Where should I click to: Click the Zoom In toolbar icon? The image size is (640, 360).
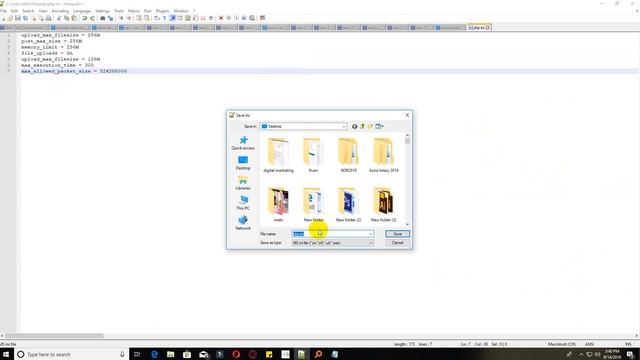click(x=121, y=18)
